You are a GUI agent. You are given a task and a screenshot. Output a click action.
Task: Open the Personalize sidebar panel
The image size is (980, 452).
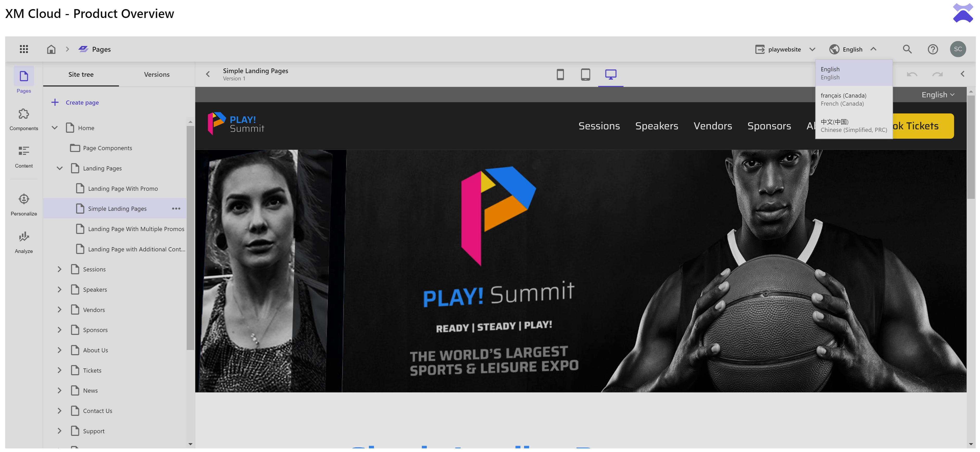24,205
